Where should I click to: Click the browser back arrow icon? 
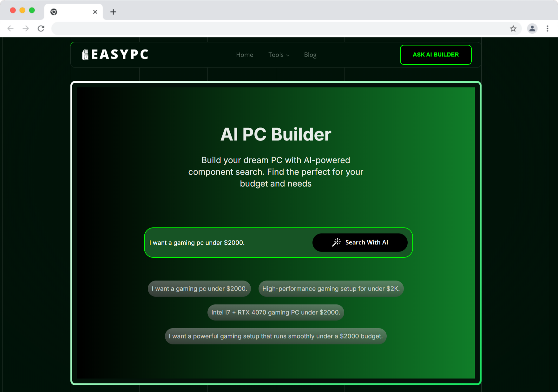10,28
